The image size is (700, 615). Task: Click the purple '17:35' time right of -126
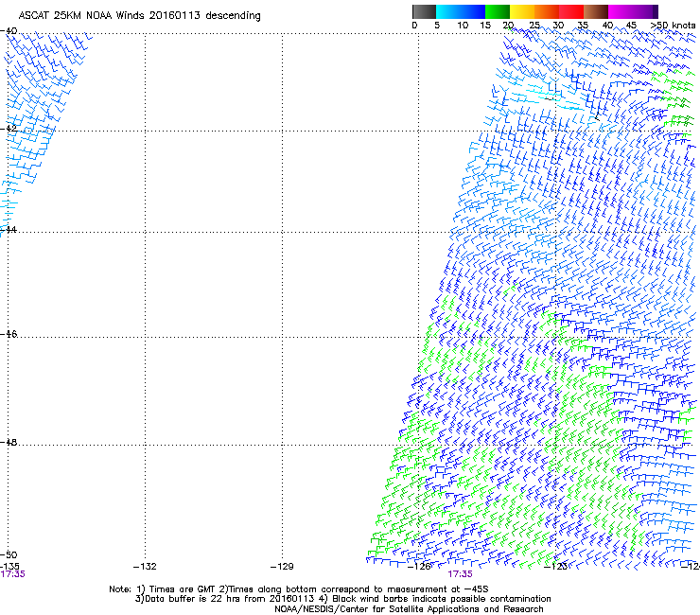(461, 574)
